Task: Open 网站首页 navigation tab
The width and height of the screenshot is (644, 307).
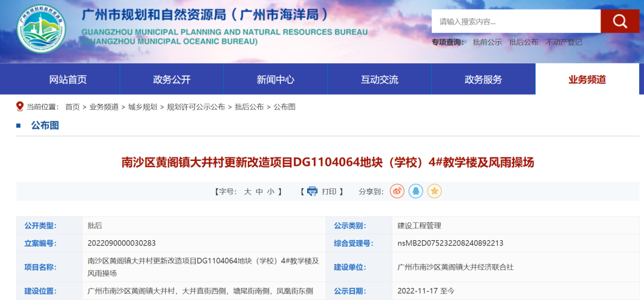Action: click(x=68, y=80)
